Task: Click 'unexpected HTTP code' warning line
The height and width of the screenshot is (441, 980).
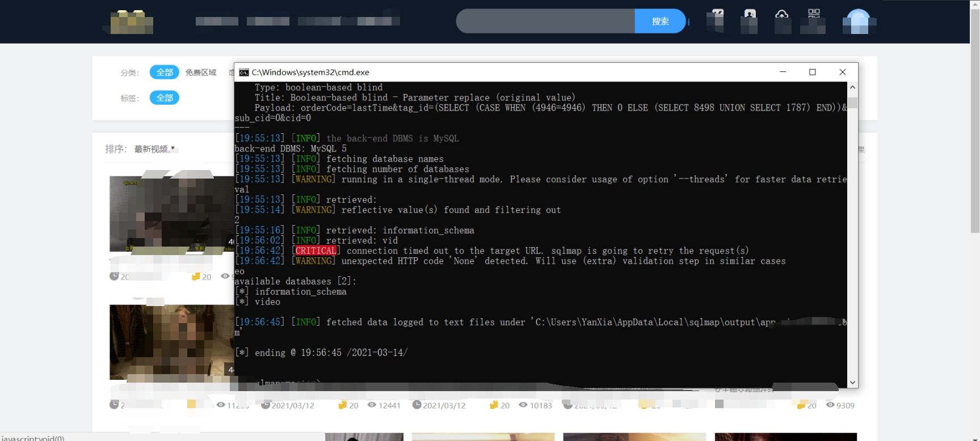Action: (510, 261)
